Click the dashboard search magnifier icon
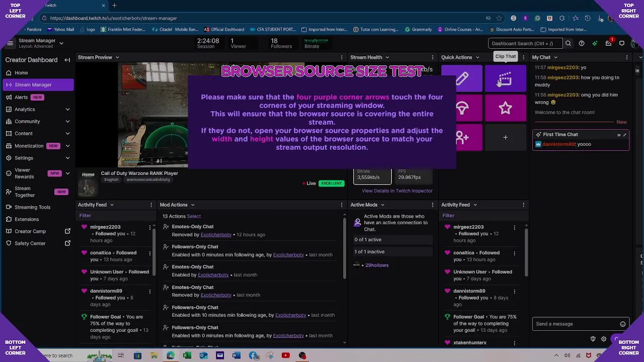Viewport: 644px width, 362px height. point(568,43)
